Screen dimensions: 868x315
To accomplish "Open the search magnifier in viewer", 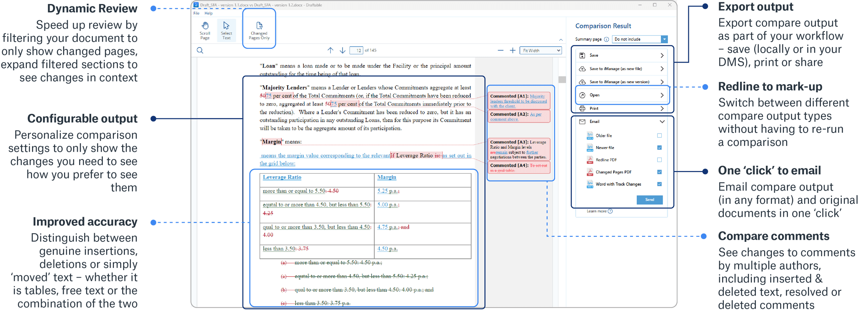I will click(200, 50).
